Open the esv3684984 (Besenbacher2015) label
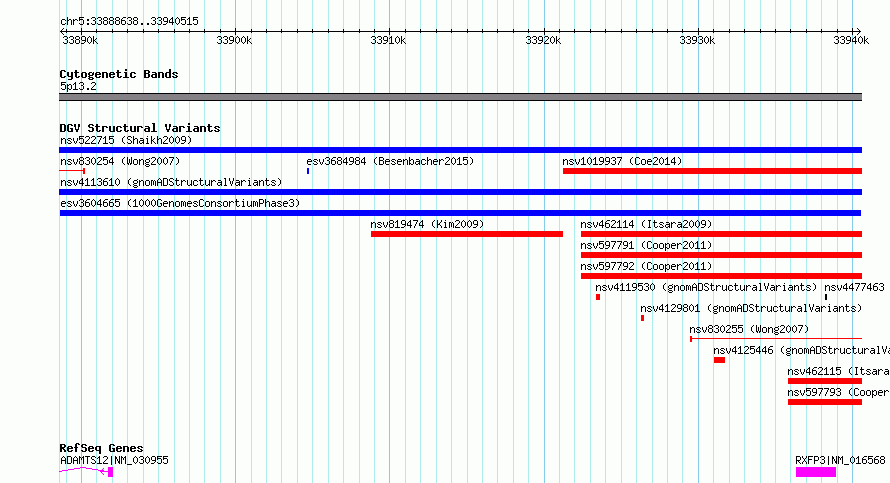This screenshot has height=483, width=890. pyautogui.click(x=390, y=161)
